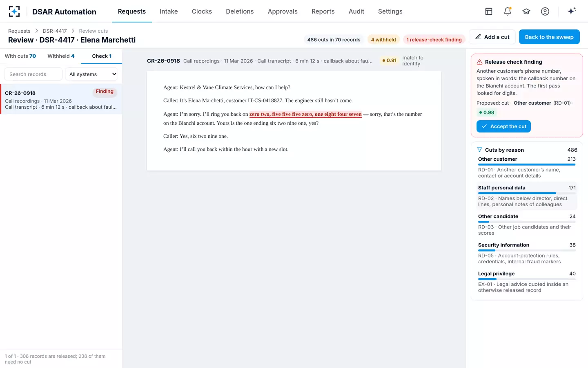Screen dimensions: 588x368
Task: Click the Add a cut button
Action: (492, 37)
